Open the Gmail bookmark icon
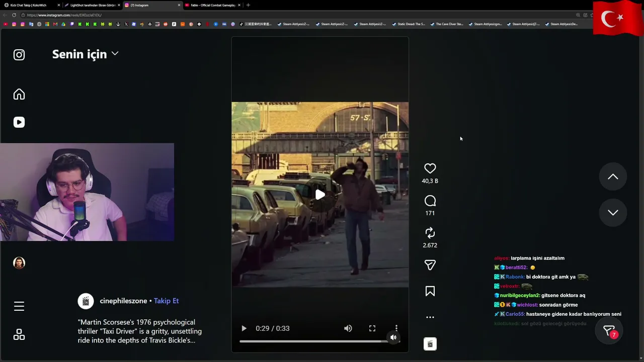 (55, 24)
